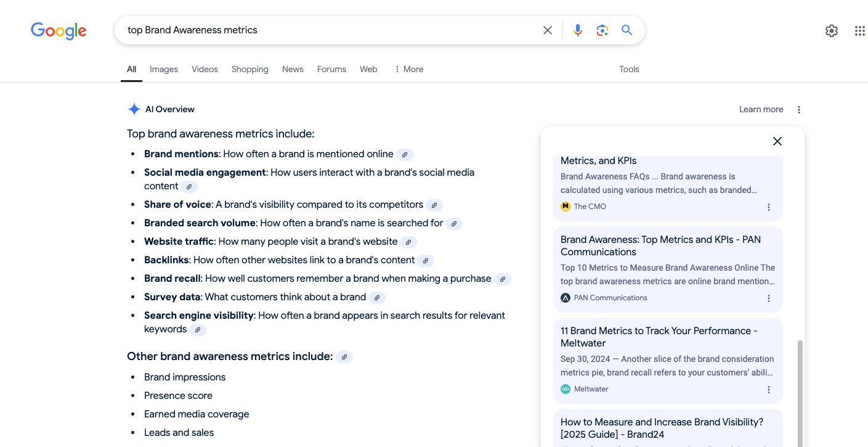
Task: Click the source link icon beside Brand mentions
Action: tap(405, 155)
